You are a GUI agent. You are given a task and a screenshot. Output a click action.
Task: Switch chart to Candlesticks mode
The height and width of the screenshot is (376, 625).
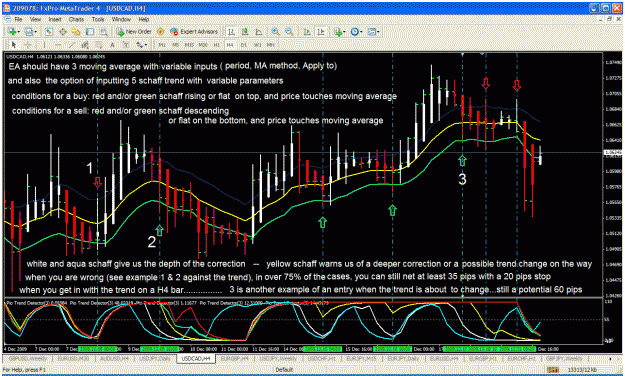tap(245, 31)
